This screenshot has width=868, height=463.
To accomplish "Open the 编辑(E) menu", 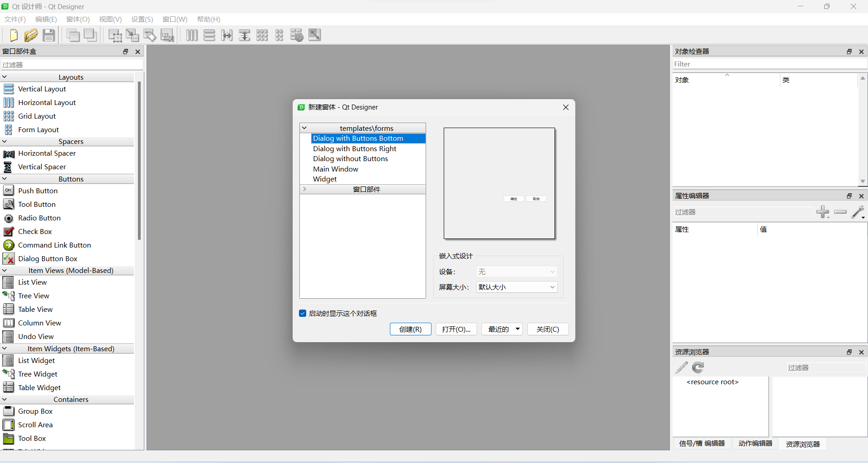I will tap(46, 19).
